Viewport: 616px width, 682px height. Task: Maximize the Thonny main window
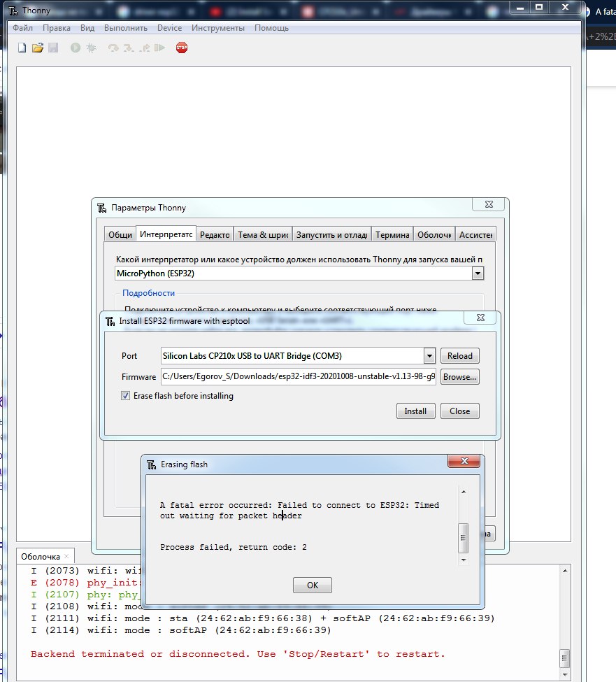(539, 8)
